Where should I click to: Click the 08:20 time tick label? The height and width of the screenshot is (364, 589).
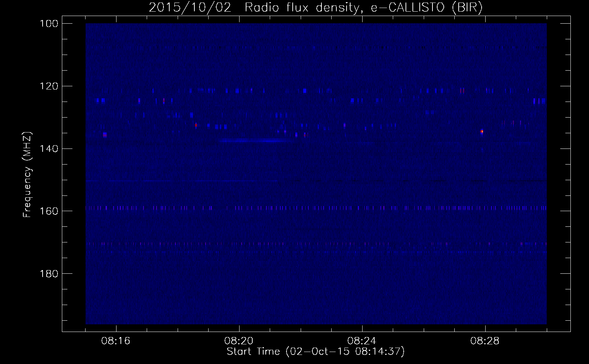pyautogui.click(x=239, y=341)
